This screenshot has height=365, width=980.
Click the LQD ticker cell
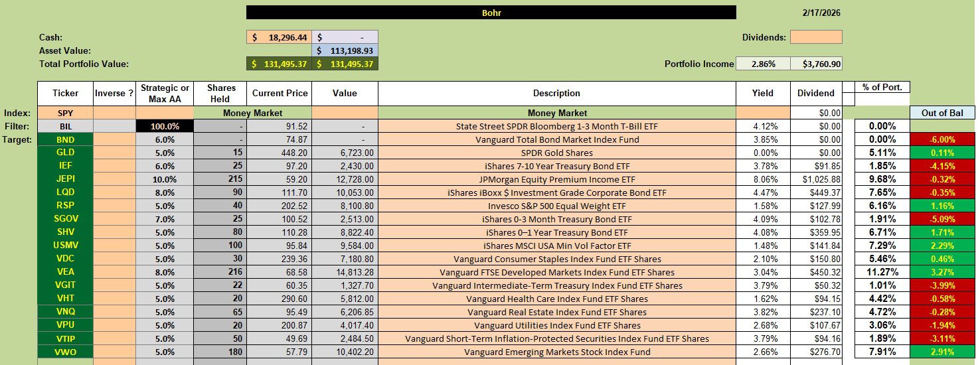(x=65, y=192)
